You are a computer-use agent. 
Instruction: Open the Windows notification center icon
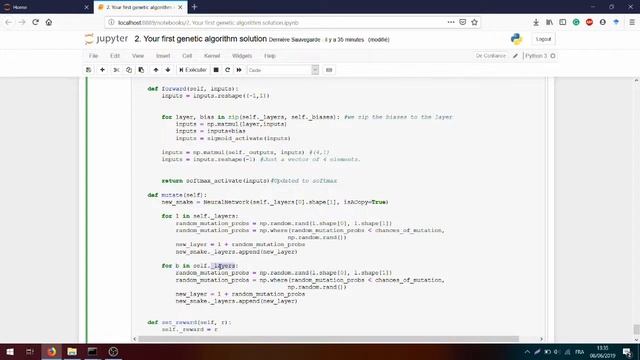[x=627, y=352]
